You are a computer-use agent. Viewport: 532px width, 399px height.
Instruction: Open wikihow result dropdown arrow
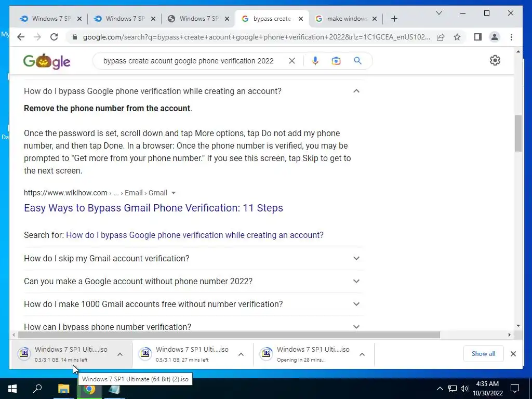point(174,193)
